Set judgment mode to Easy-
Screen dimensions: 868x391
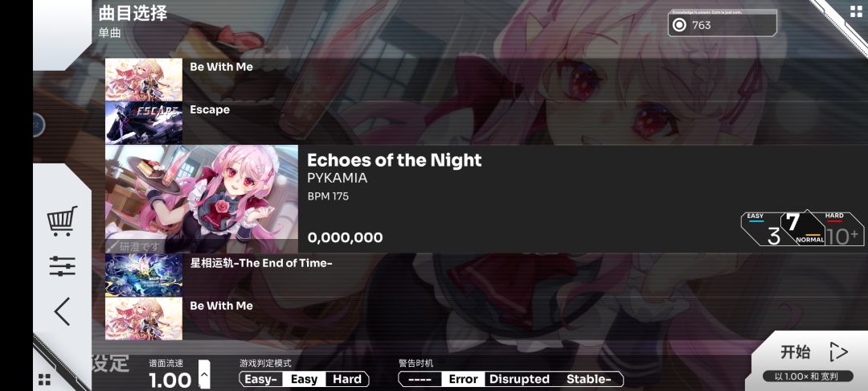pyautogui.click(x=260, y=380)
